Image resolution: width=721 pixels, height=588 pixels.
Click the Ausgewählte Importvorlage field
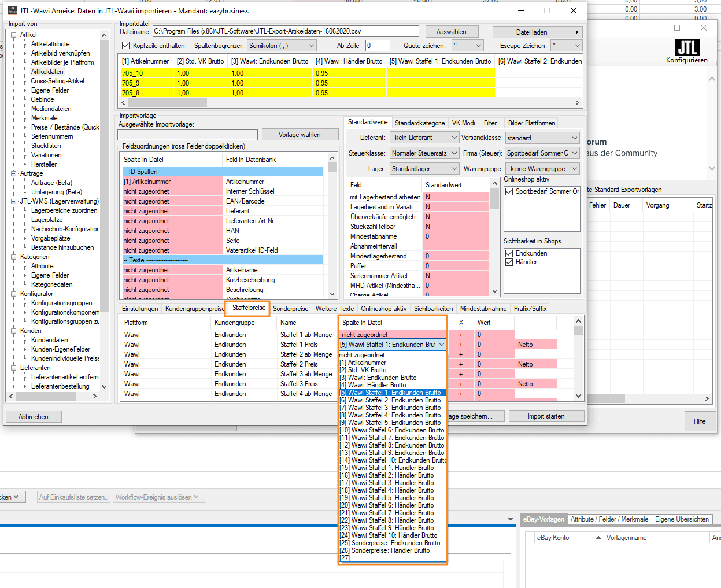click(x=187, y=135)
